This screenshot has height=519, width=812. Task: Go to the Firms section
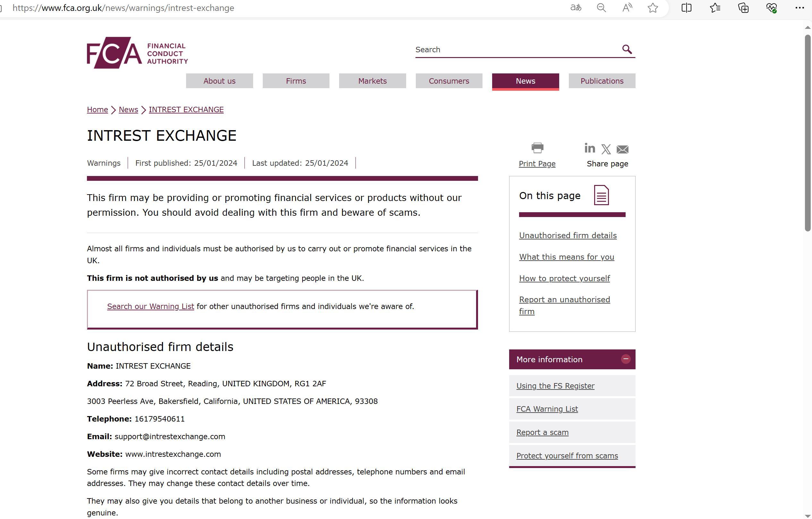296,81
